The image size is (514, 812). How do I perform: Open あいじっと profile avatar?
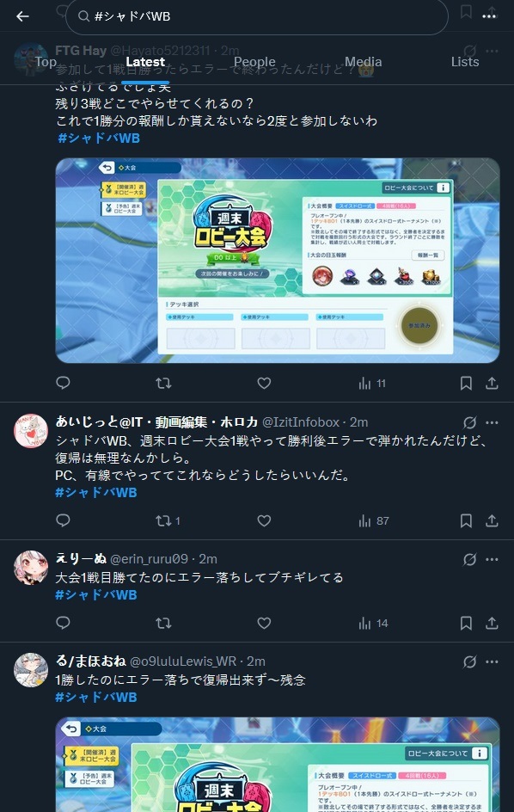point(31,430)
